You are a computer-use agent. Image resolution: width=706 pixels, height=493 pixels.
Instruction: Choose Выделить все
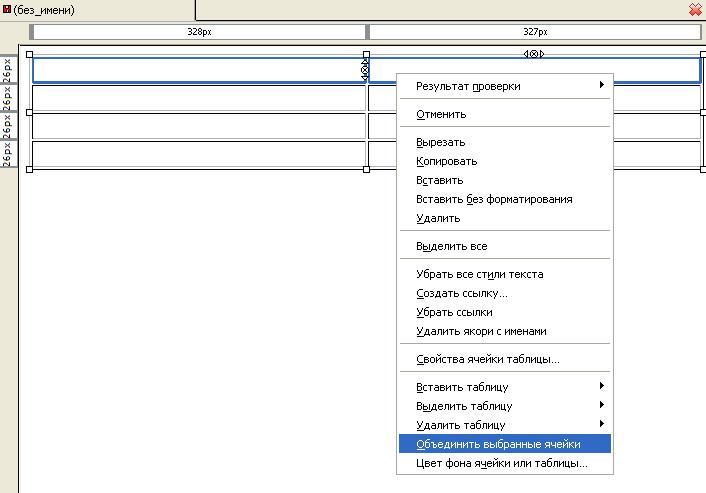click(505, 246)
